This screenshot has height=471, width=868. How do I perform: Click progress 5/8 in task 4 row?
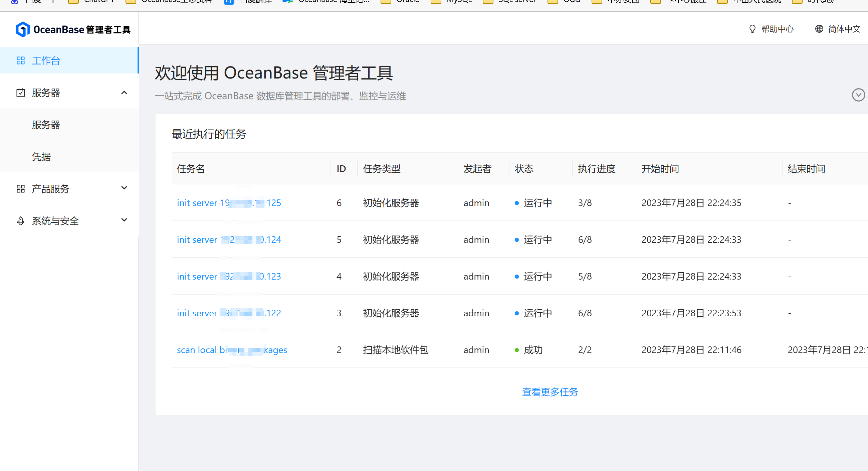pyautogui.click(x=585, y=277)
